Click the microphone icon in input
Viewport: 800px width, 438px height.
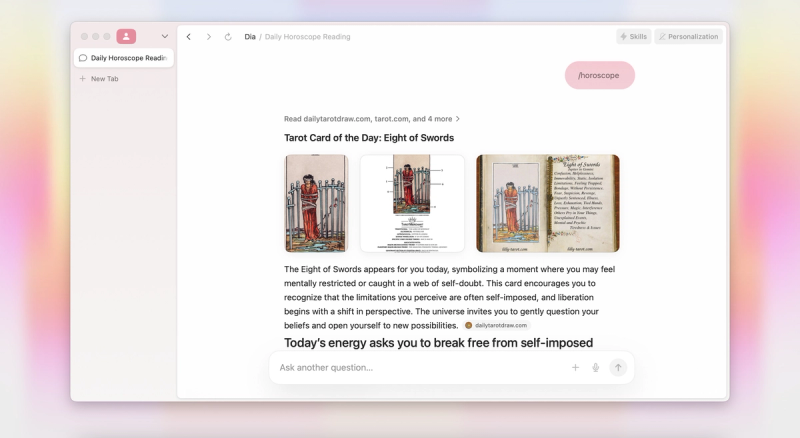595,368
